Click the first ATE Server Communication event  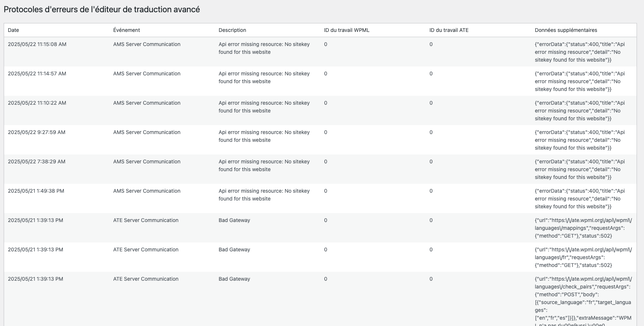(146, 220)
